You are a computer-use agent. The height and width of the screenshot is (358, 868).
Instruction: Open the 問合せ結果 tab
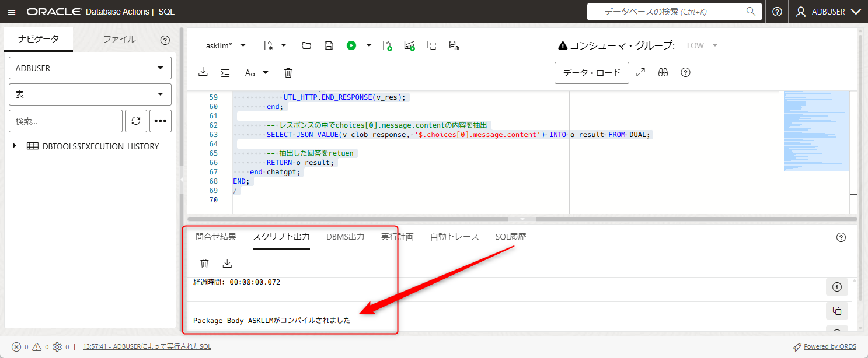point(216,237)
